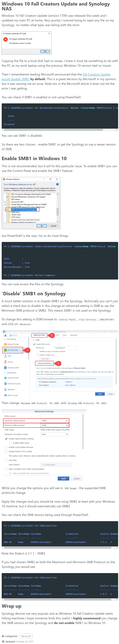This screenshot has width=119, height=644.
Task: Click the help question mark in Windows Features
Action: (x=57, y=184)
